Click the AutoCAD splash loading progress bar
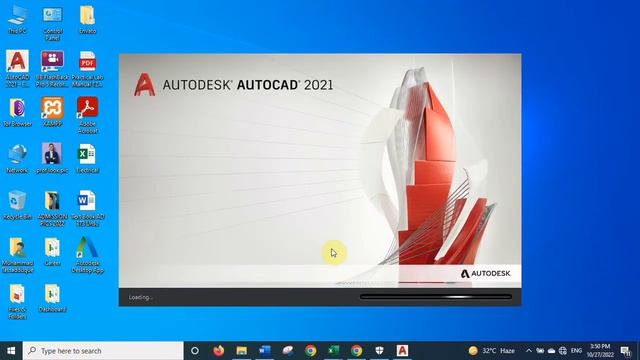This screenshot has height=360, width=640. (436, 297)
